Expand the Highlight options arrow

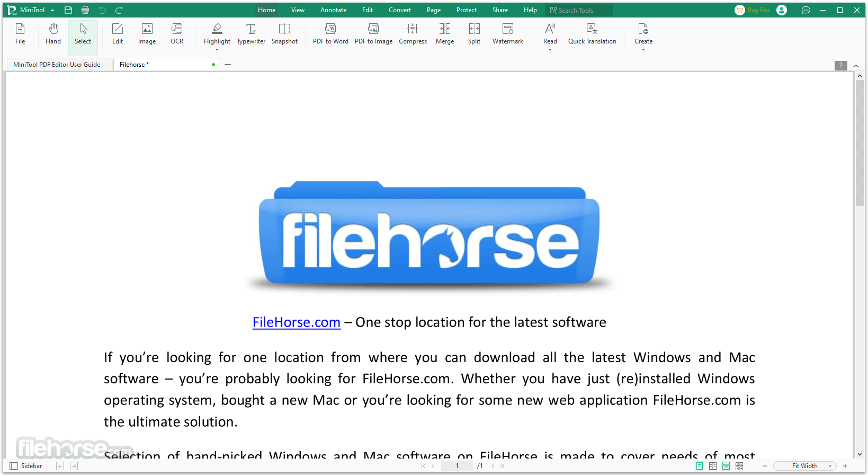[x=217, y=50]
